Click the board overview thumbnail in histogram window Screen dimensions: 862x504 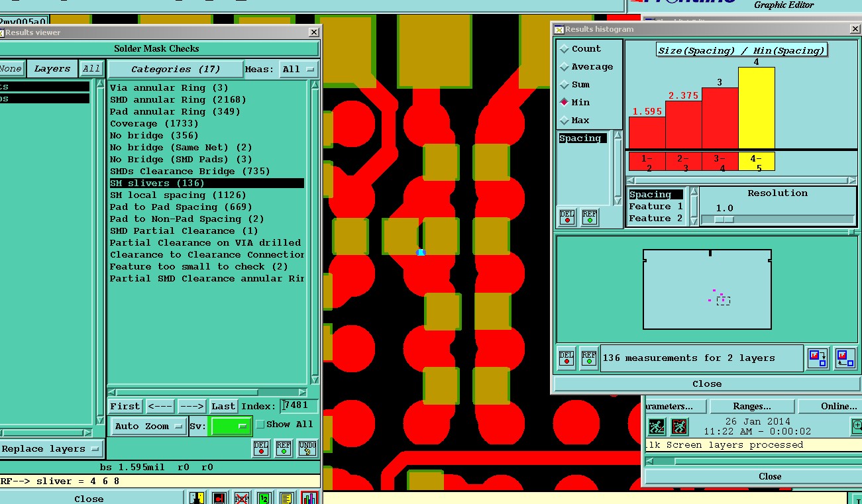[x=706, y=289]
